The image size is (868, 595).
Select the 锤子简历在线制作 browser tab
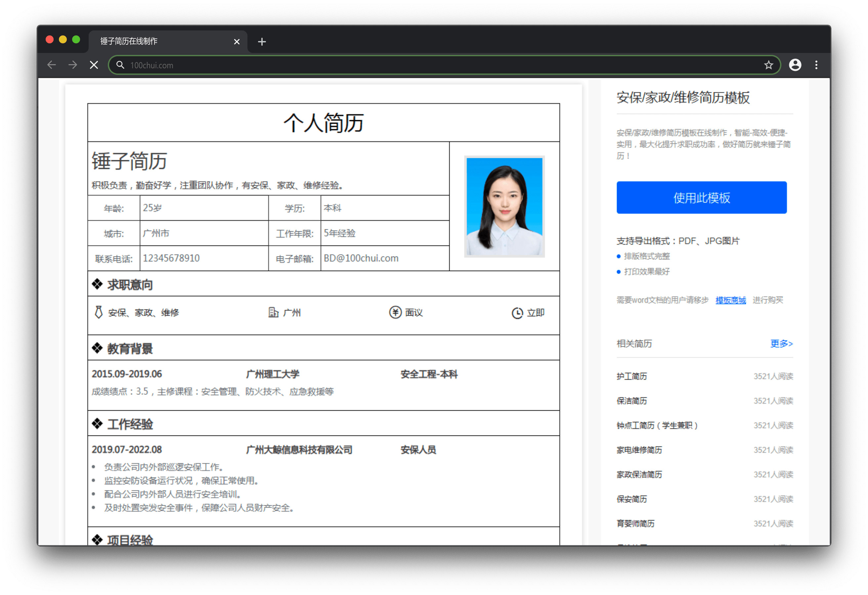point(167,41)
